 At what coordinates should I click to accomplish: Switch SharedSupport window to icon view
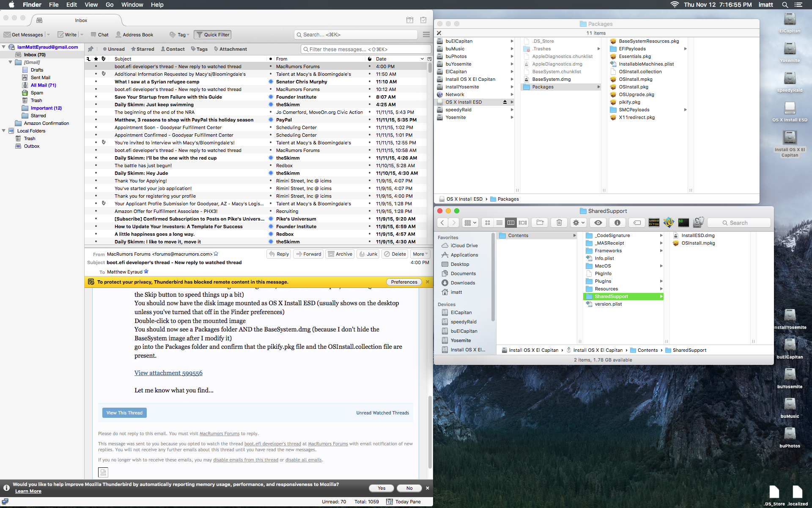[x=488, y=223]
